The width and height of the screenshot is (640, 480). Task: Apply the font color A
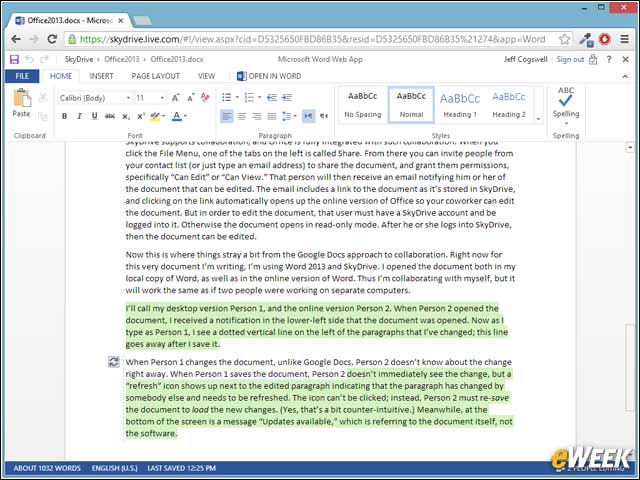pos(177,116)
